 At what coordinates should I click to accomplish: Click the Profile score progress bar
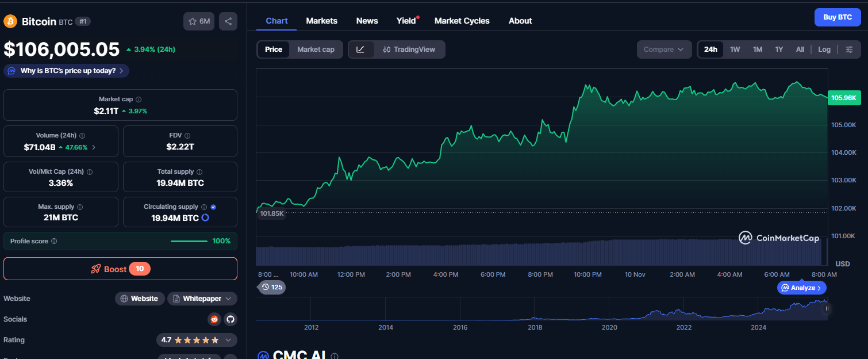189,241
